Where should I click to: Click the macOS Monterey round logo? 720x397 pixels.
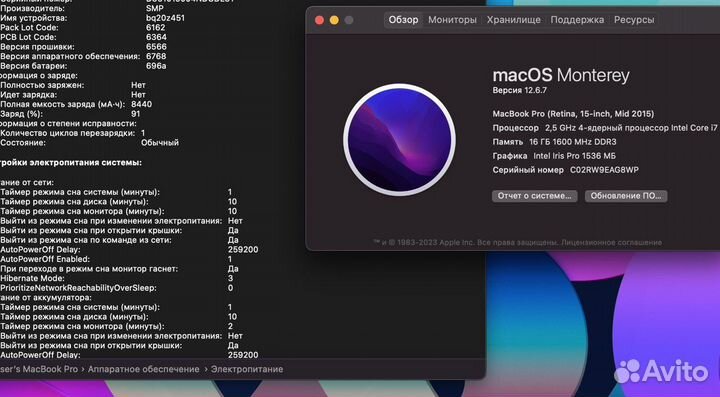[399, 140]
